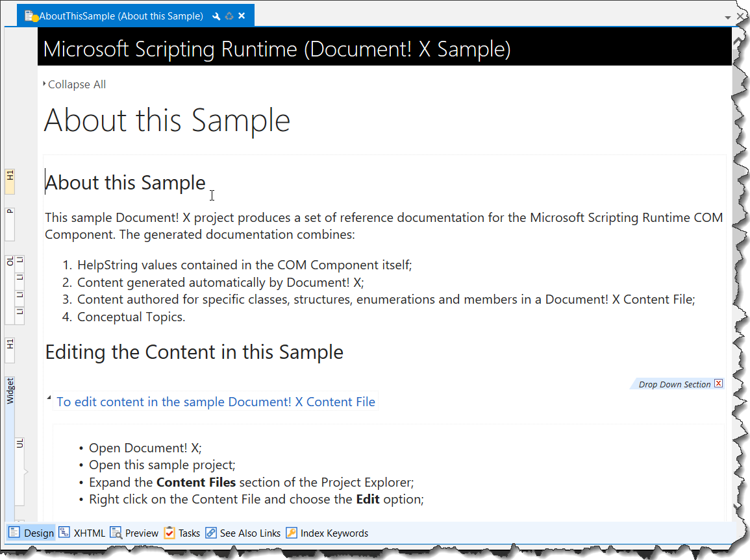Select the LI marker for Conceptual Topics item
Screen dimensions: 750x560
pos(19,315)
